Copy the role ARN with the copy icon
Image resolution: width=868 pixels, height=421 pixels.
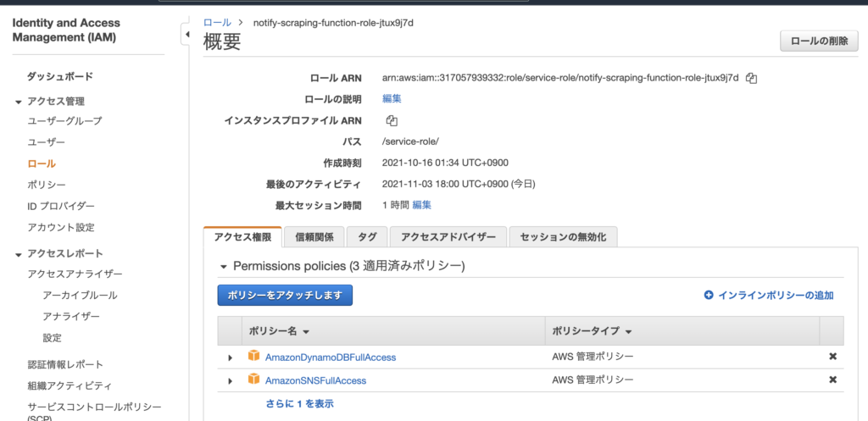click(x=751, y=78)
